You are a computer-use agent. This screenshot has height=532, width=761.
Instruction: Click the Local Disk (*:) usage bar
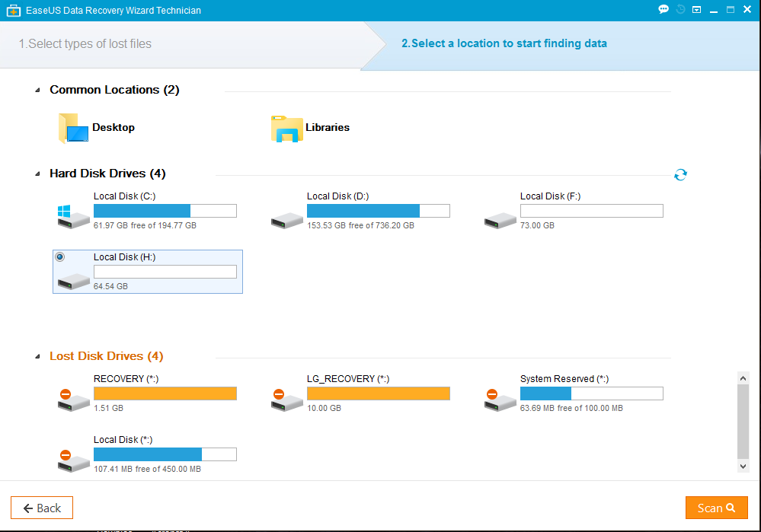coord(165,454)
